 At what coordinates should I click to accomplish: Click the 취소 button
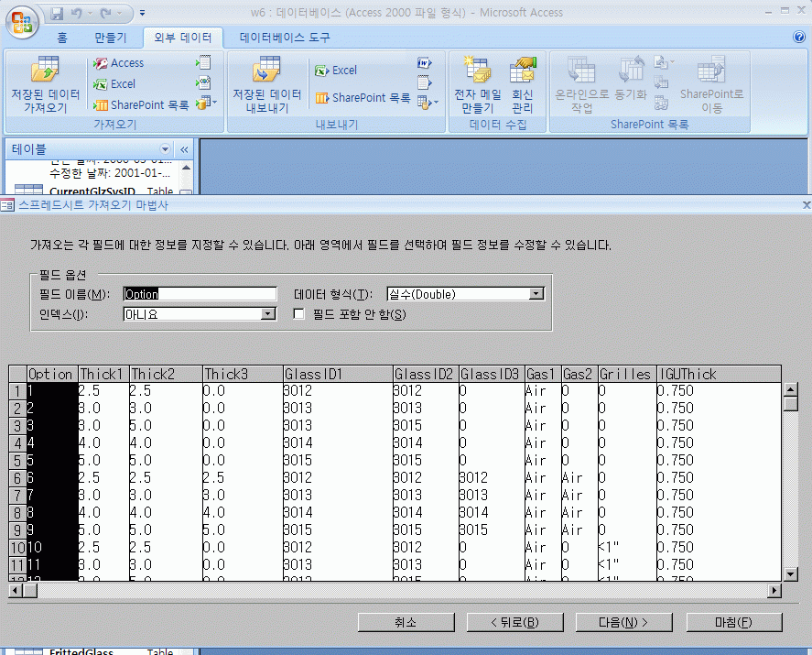pyautogui.click(x=405, y=622)
